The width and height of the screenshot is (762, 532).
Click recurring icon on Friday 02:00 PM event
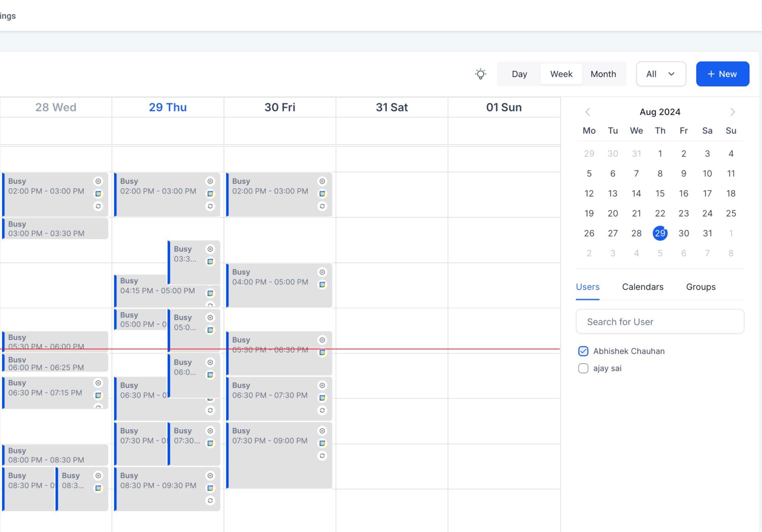coord(322,206)
